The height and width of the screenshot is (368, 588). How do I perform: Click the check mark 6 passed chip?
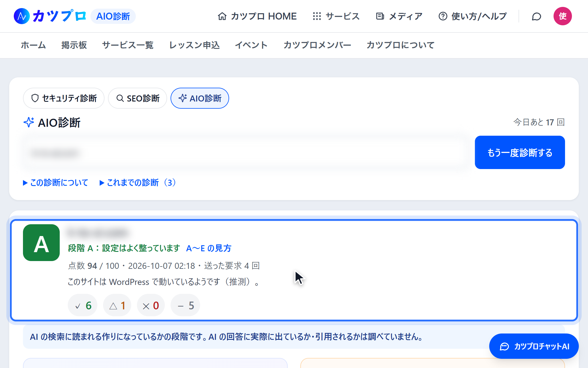point(83,305)
